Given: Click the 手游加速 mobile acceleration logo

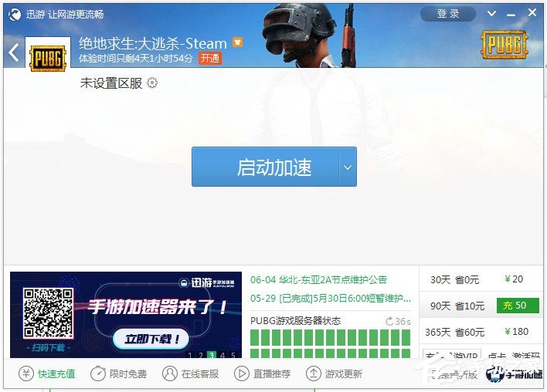Looking at the screenshot, I should pos(515,374).
